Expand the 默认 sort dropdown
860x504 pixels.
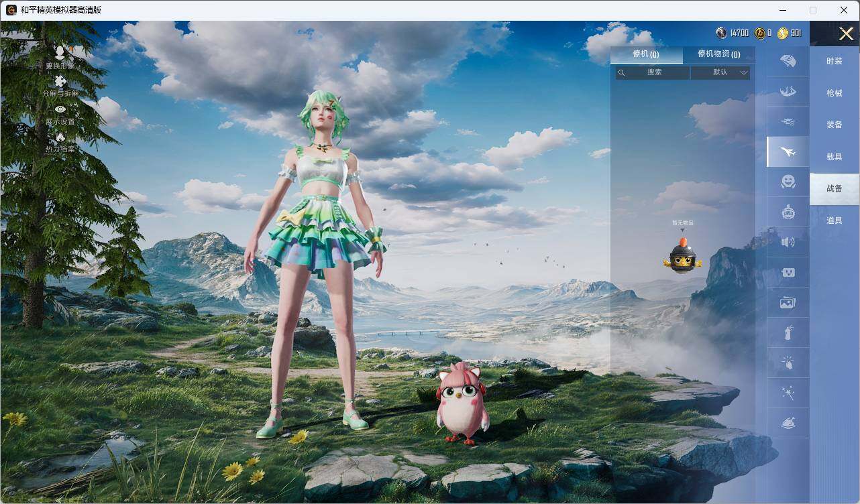click(x=720, y=72)
